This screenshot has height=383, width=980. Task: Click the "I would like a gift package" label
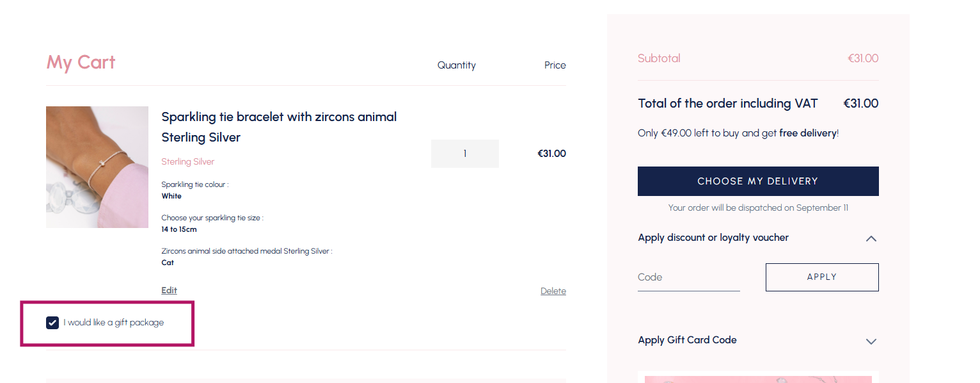coord(114,323)
